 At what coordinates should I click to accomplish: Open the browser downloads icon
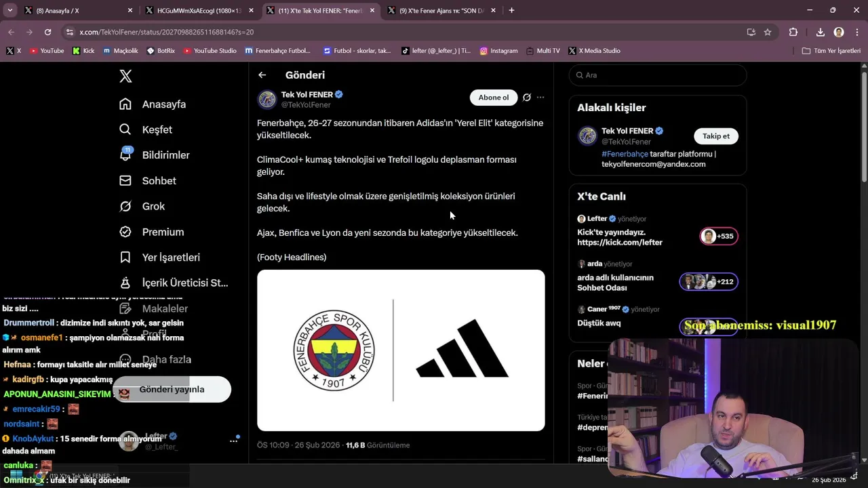pyautogui.click(x=820, y=32)
